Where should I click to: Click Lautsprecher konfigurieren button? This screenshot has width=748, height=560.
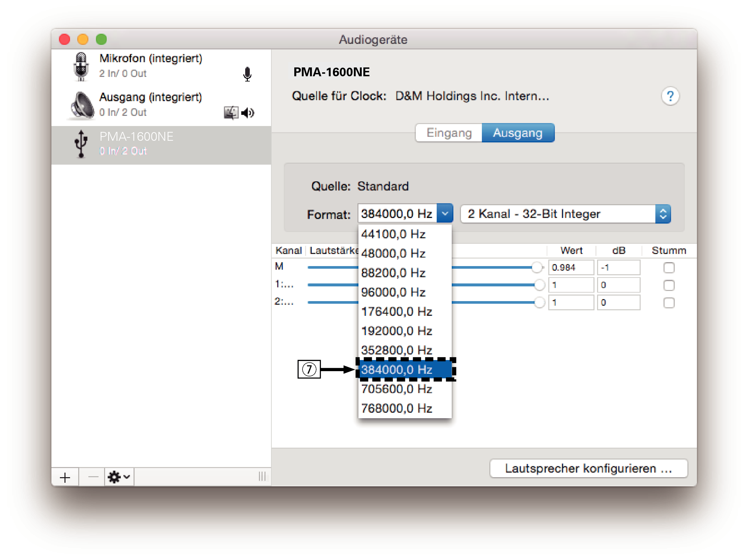[x=588, y=468]
